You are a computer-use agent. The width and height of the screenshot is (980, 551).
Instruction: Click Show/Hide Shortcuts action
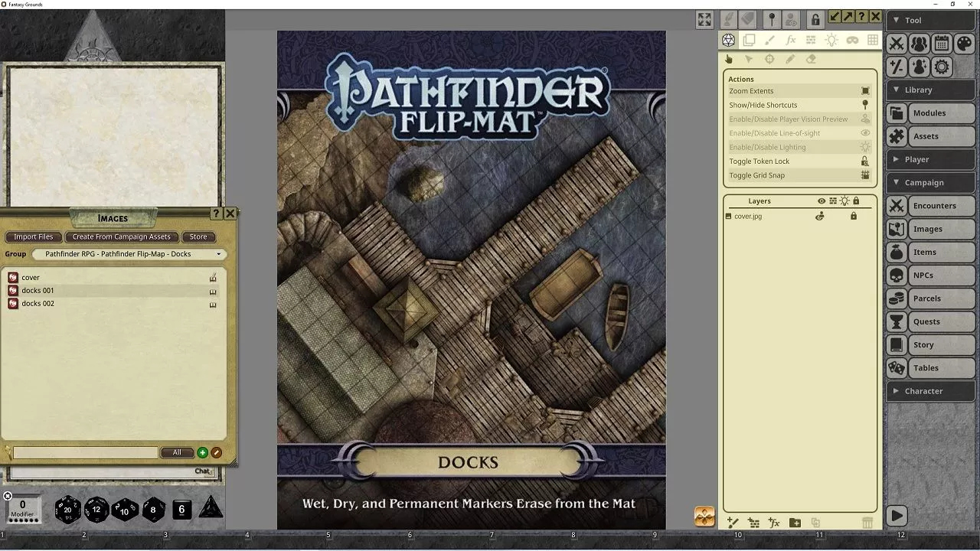(x=799, y=105)
